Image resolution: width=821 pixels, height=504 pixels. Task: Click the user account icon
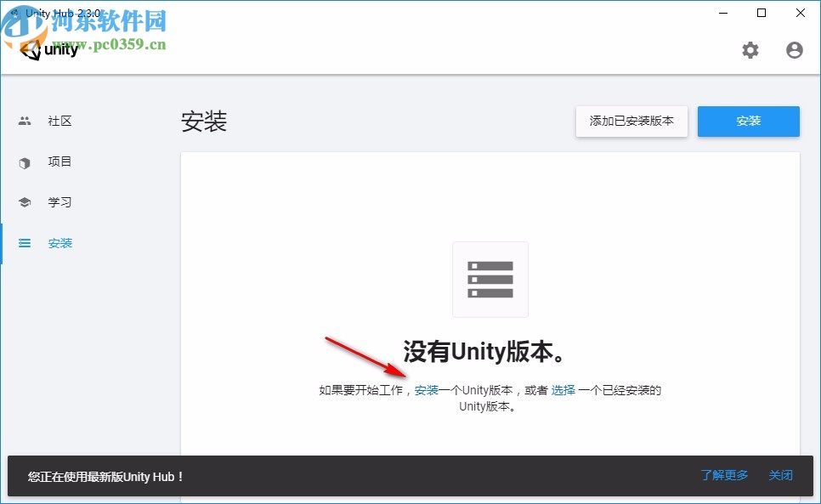(794, 50)
